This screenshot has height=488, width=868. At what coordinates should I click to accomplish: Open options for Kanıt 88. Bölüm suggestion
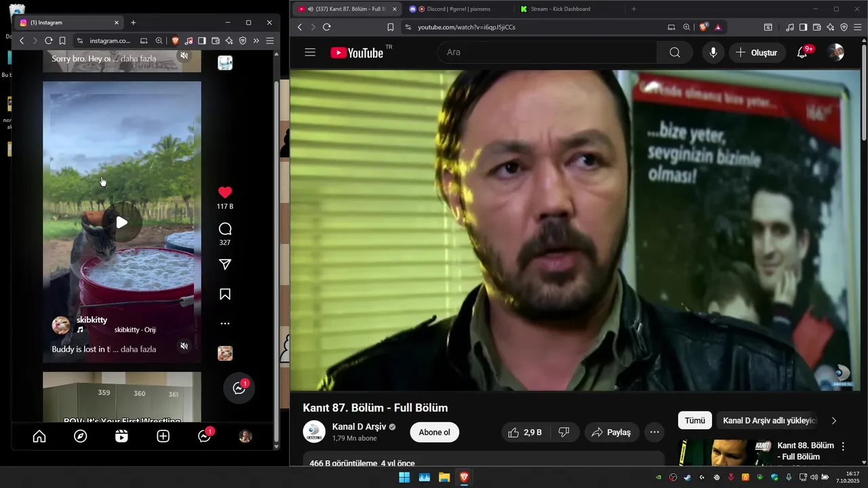coord(843,447)
